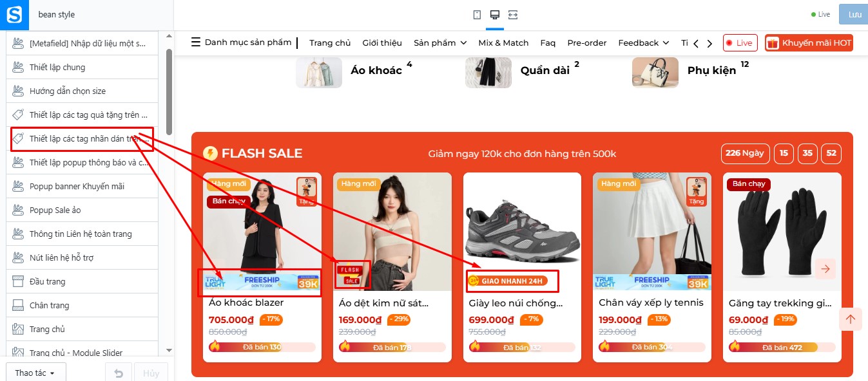Click the undo arrow icon

click(x=119, y=373)
